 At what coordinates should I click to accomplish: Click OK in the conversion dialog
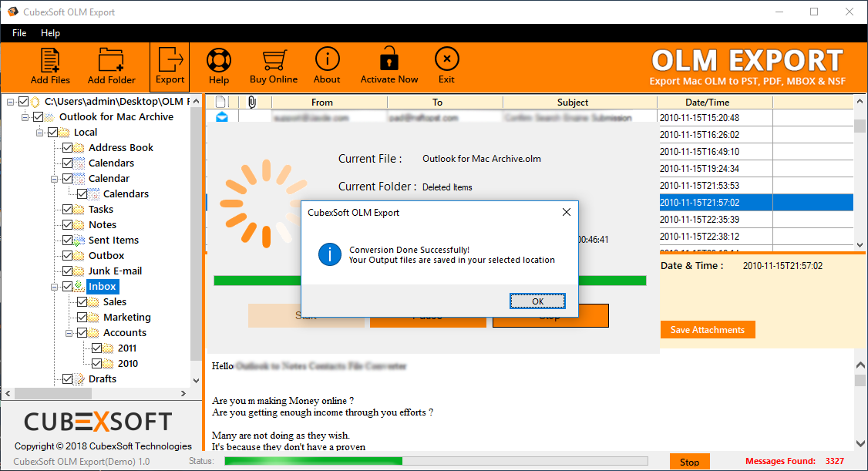coord(537,301)
